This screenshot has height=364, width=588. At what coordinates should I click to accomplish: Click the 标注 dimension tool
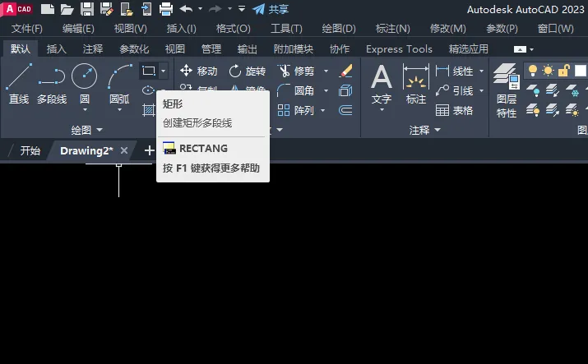click(x=415, y=85)
